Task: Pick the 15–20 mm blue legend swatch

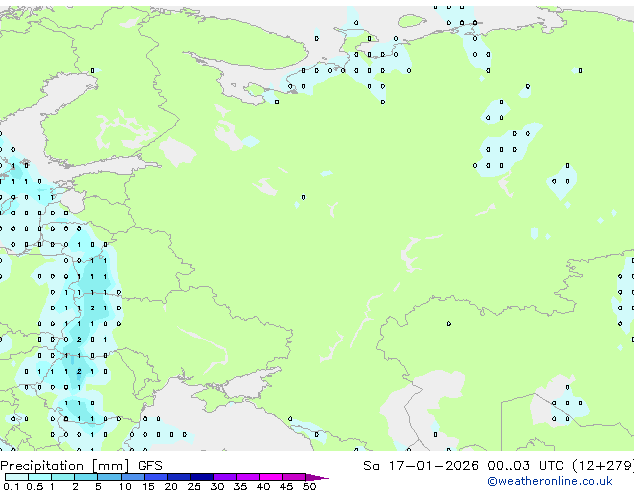Action: (x=156, y=477)
